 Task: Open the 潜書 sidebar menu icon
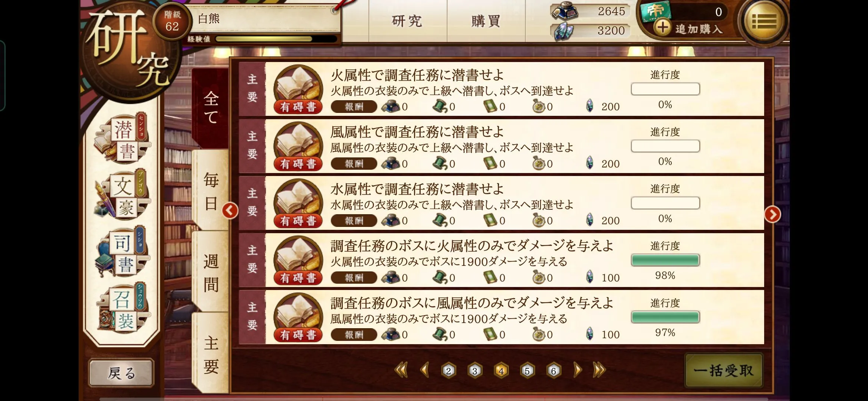[x=122, y=138]
